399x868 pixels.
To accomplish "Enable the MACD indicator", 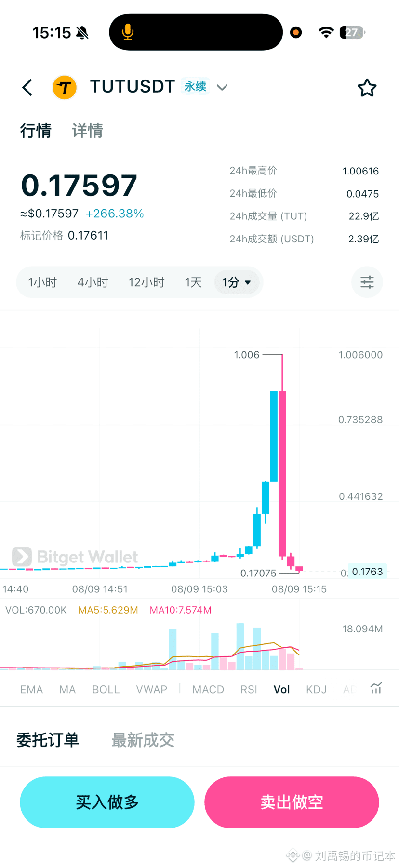I will 208,689.
